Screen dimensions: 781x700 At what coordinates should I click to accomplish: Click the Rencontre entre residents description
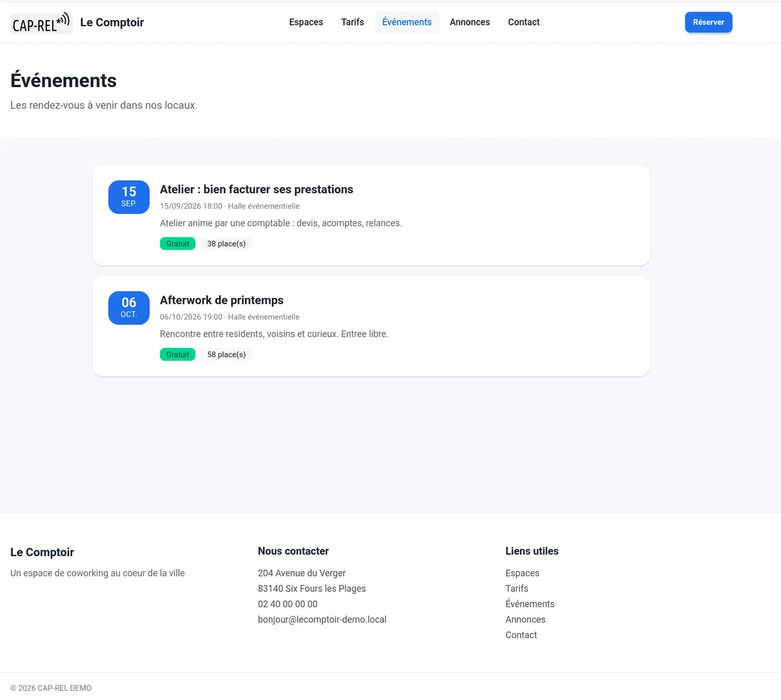pyautogui.click(x=274, y=334)
